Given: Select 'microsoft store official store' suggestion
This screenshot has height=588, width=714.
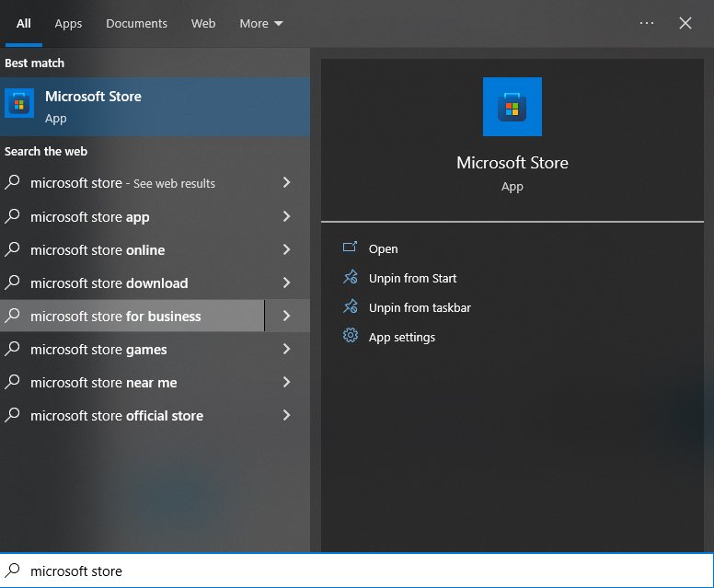Looking at the screenshot, I should 132,415.
